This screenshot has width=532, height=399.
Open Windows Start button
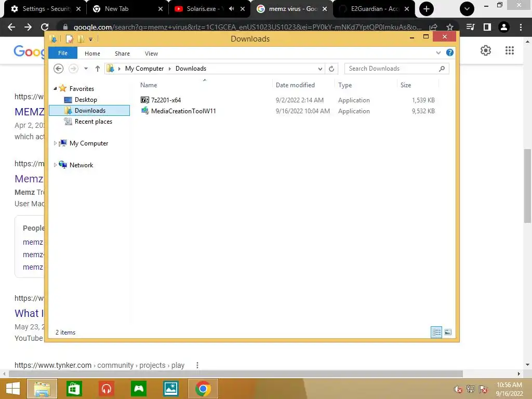coord(13,389)
